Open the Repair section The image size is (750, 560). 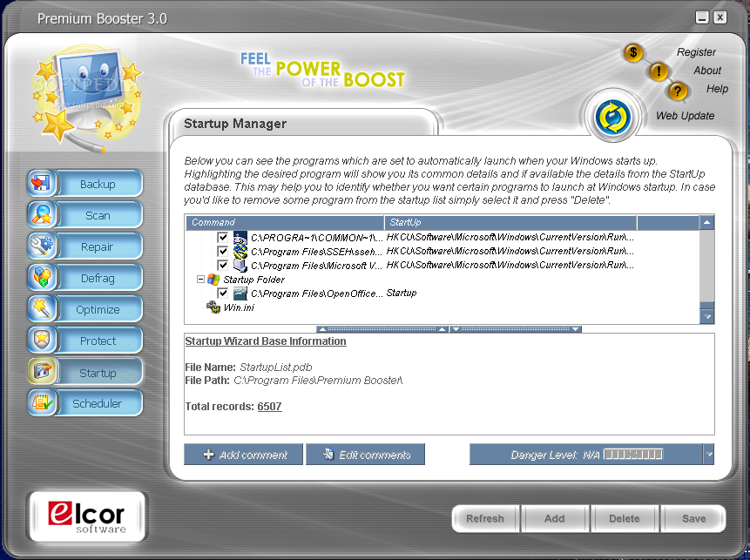98,246
